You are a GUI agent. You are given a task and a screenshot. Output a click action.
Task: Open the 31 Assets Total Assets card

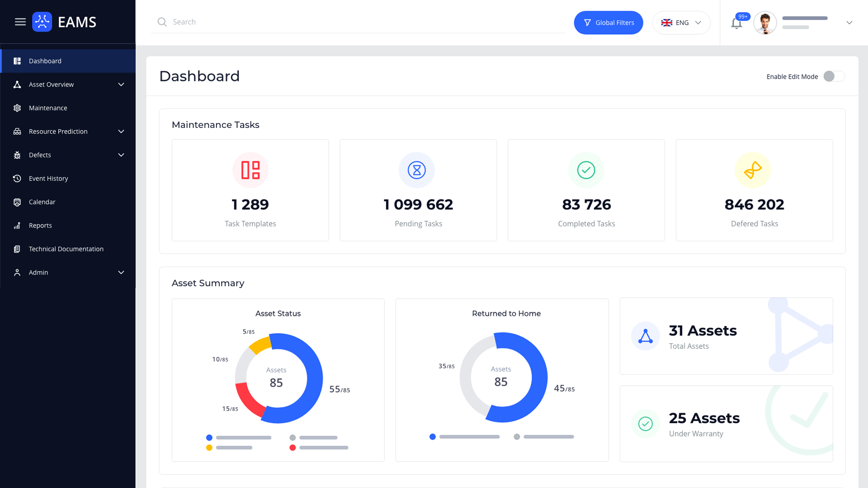[726, 336]
